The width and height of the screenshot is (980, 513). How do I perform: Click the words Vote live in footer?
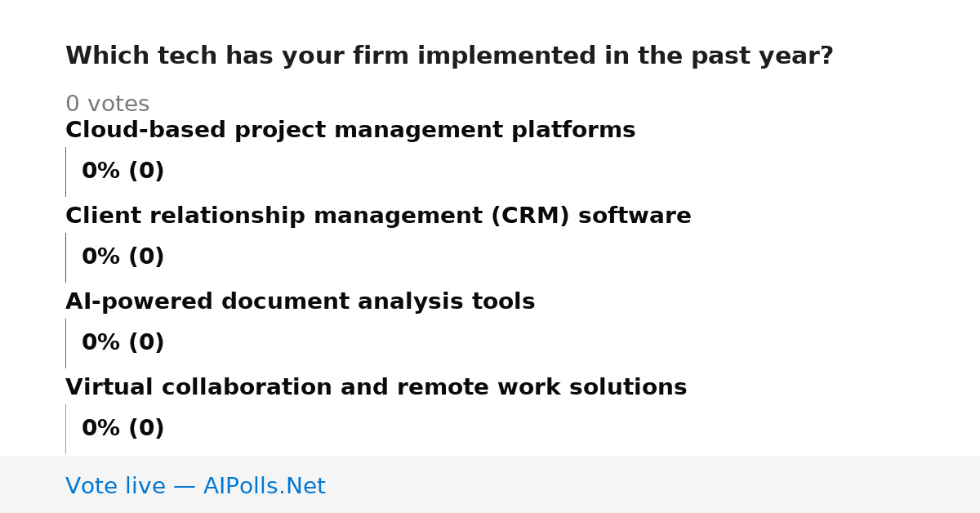click(115, 487)
